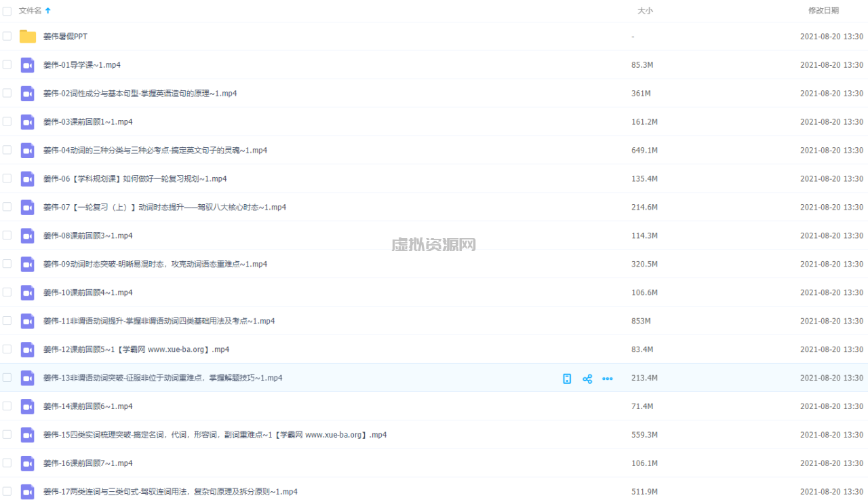Toggle sort arrow next to 文件名 header
Screen dimensions: 868x502
(x=47, y=11)
